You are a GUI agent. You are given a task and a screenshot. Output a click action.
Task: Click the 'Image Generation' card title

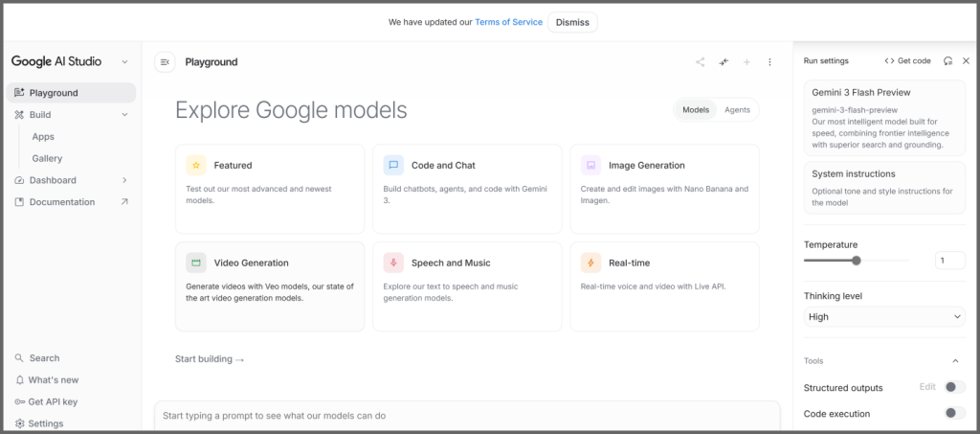coord(647,166)
